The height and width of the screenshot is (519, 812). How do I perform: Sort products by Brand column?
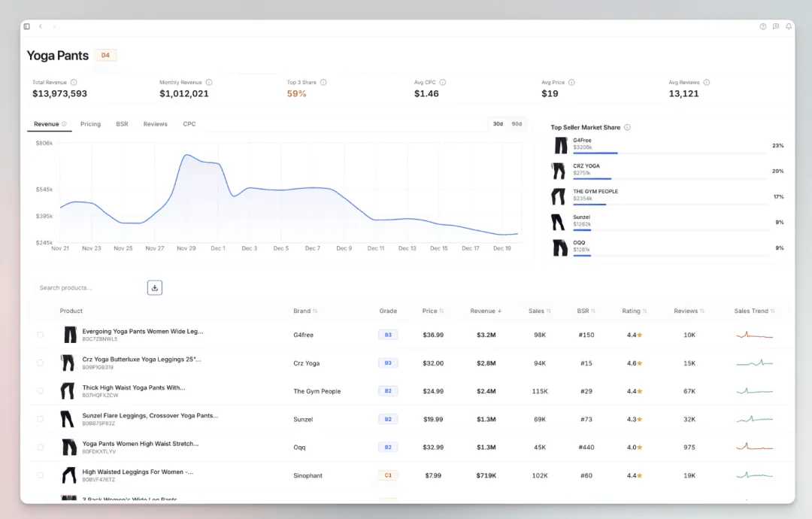pyautogui.click(x=305, y=311)
